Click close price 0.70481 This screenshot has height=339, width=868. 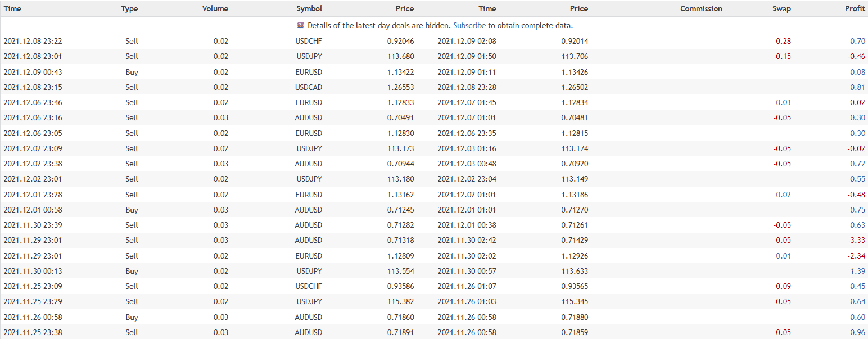[575, 117]
